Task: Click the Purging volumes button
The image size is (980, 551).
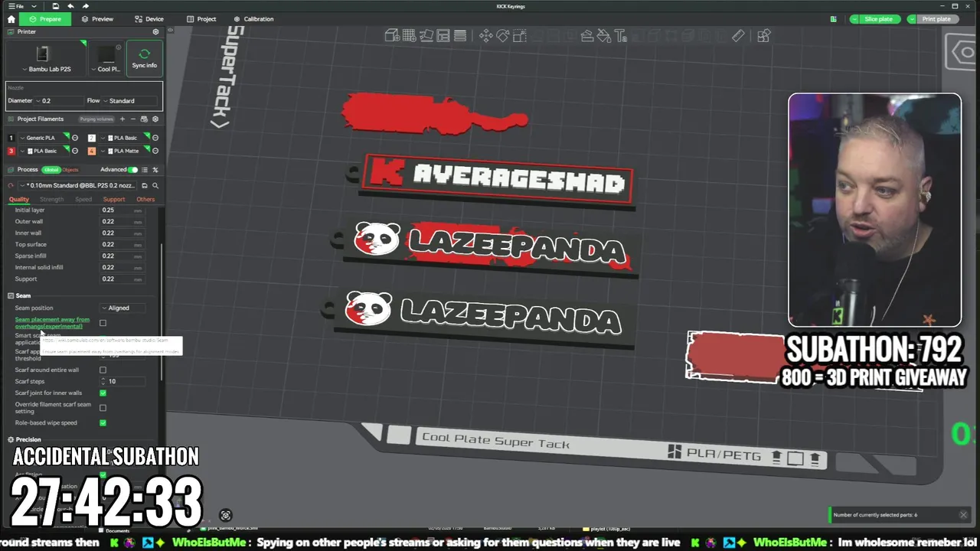Action: click(x=96, y=119)
